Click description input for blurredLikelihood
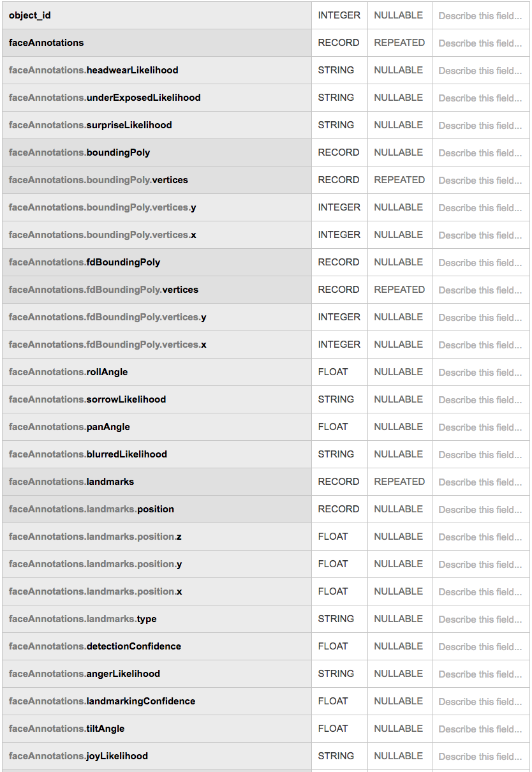The image size is (532, 772). click(480, 455)
